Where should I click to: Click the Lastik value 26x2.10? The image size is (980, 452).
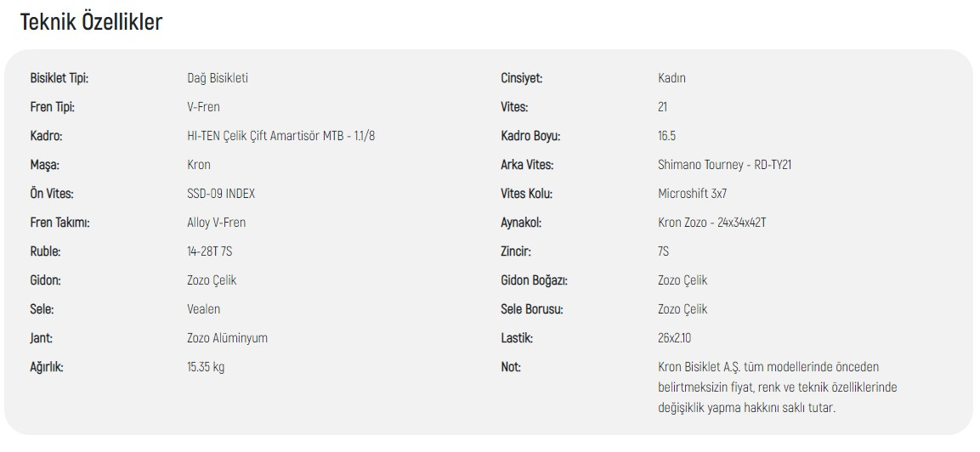[674, 338]
